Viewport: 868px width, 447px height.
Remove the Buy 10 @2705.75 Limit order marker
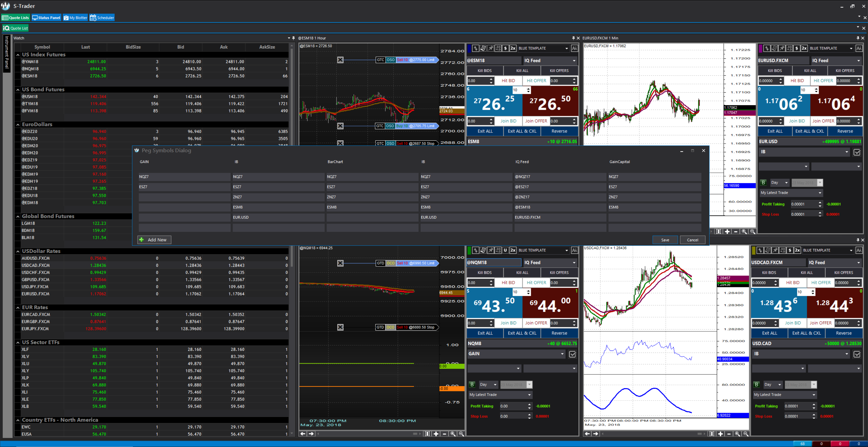coord(340,126)
